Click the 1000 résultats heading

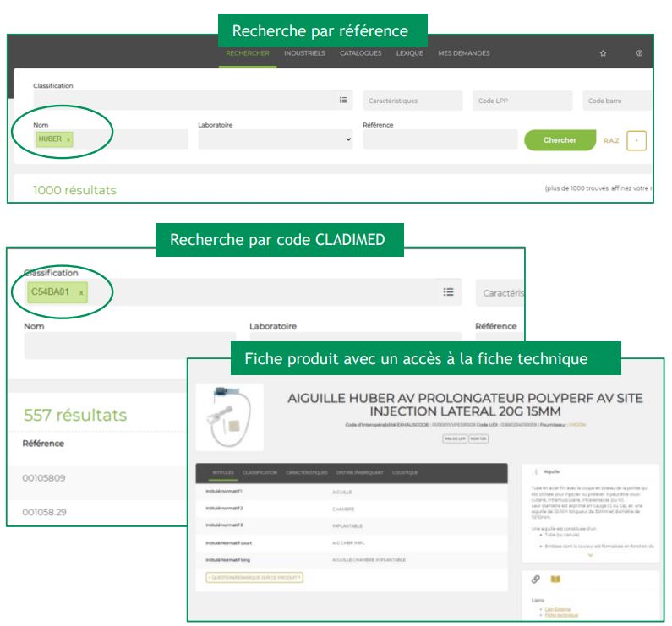(x=74, y=190)
